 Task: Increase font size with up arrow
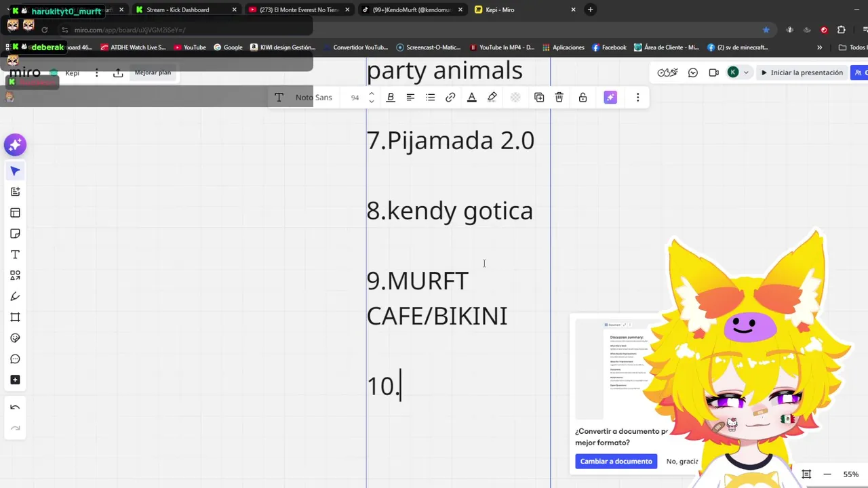(371, 94)
